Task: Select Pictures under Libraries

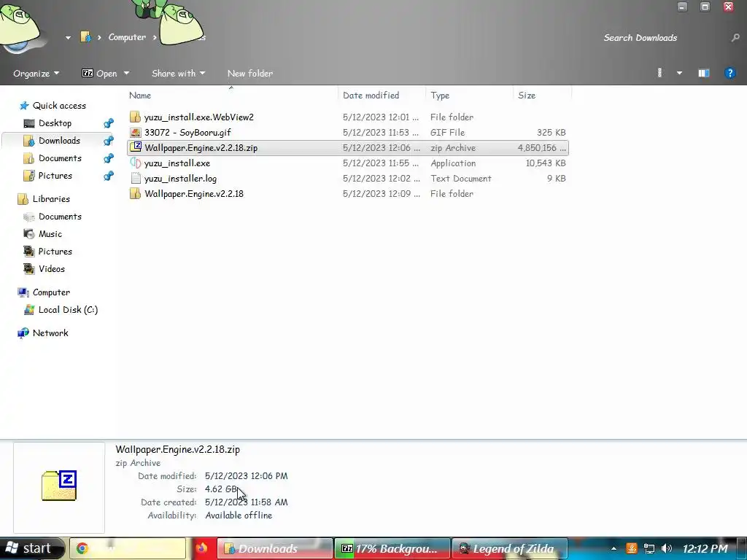Action: [55, 252]
